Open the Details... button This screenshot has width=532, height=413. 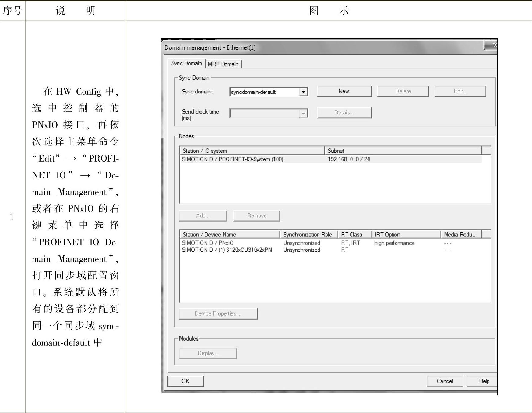(x=344, y=113)
